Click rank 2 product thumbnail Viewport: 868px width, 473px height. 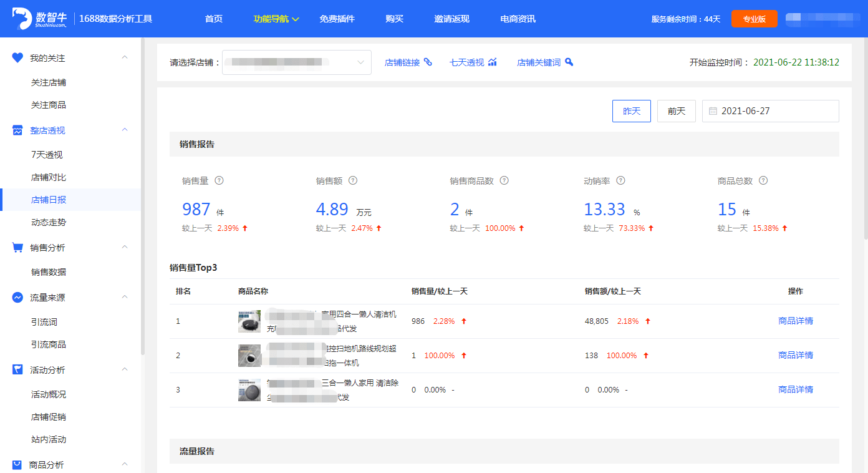249,356
